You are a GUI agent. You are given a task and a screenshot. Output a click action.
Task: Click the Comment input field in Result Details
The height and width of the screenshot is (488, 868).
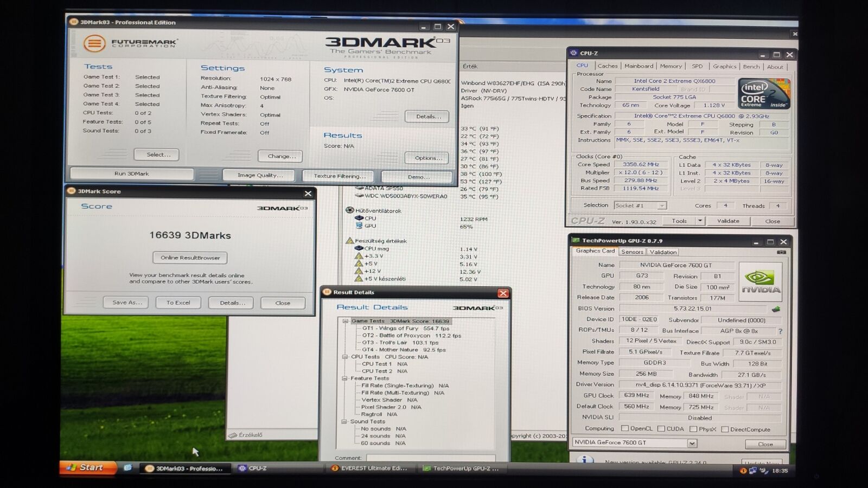431,458
